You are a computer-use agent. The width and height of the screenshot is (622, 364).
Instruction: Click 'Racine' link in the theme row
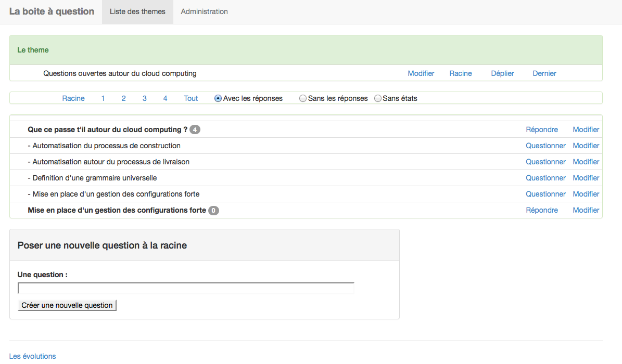(460, 73)
